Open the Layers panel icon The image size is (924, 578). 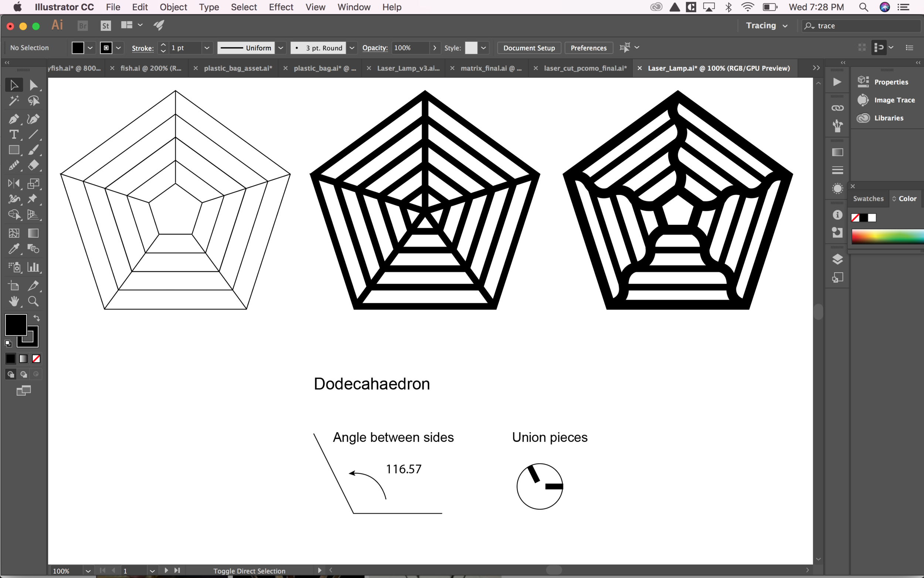(x=837, y=259)
